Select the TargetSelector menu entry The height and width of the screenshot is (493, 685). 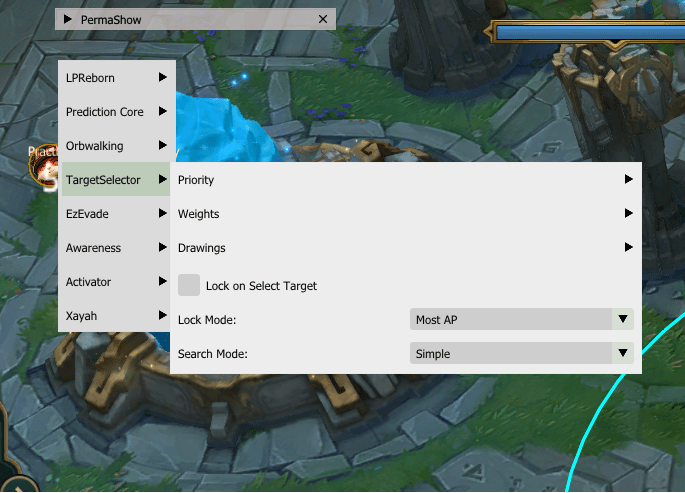[x=116, y=179]
